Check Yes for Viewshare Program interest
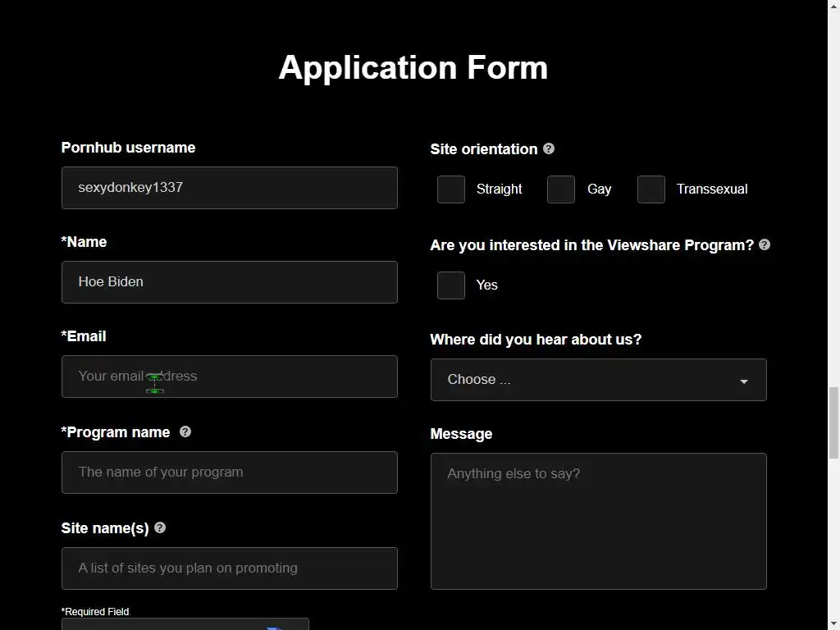840x630 pixels. pos(451,285)
